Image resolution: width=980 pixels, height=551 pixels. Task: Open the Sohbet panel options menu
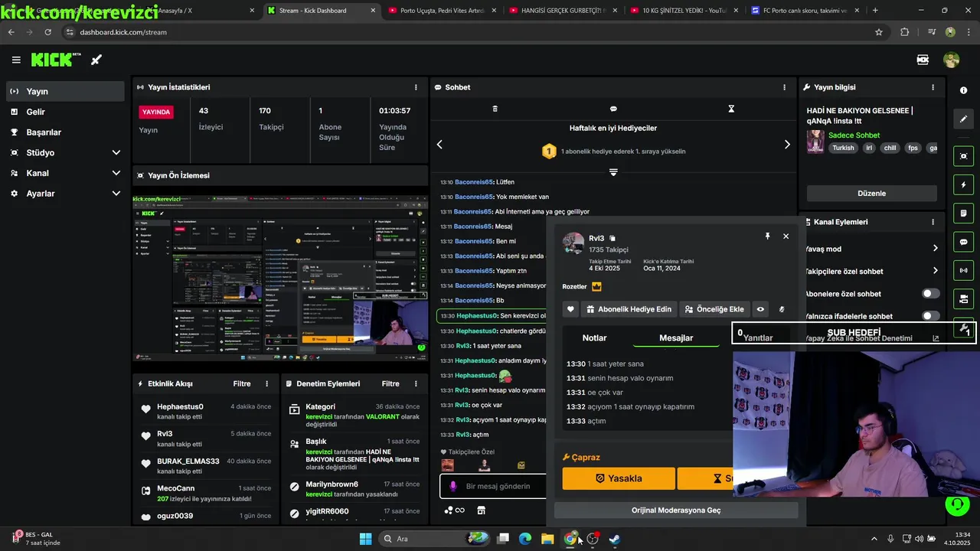coord(784,87)
